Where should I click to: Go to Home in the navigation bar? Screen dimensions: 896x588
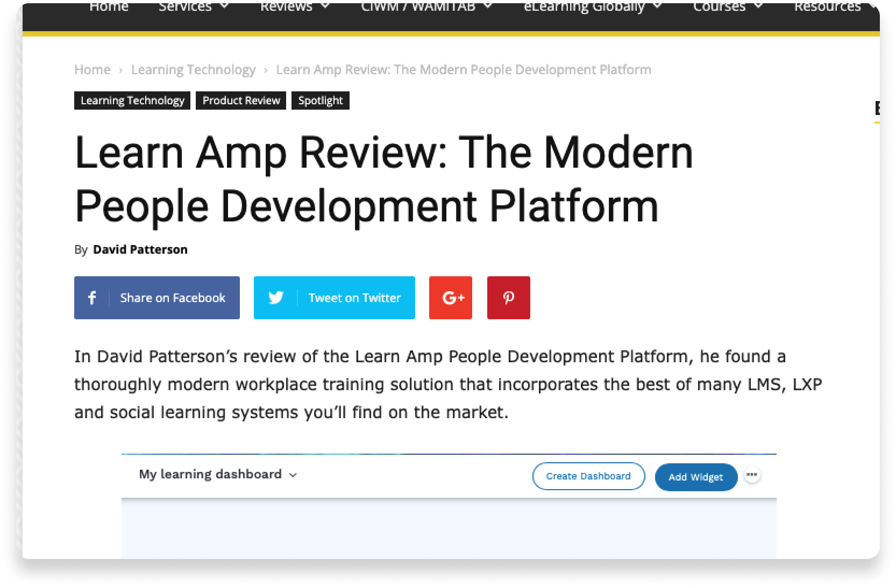click(109, 8)
